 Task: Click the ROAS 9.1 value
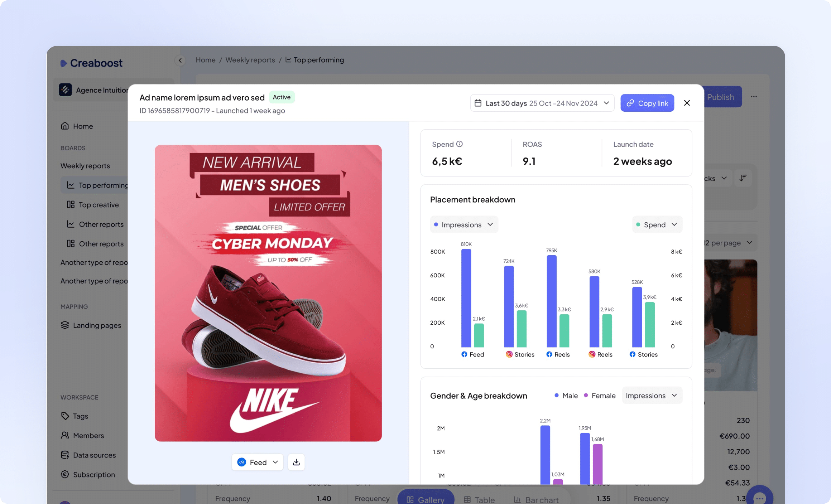click(x=529, y=161)
